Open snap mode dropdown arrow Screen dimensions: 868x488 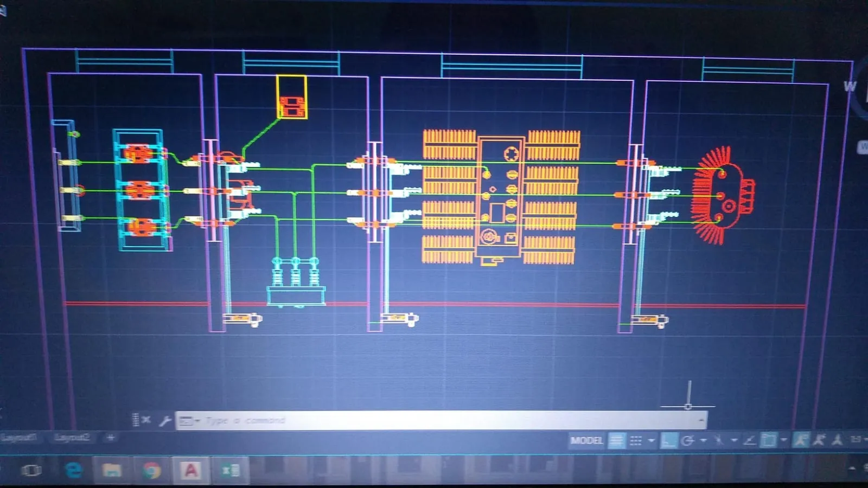pos(652,440)
